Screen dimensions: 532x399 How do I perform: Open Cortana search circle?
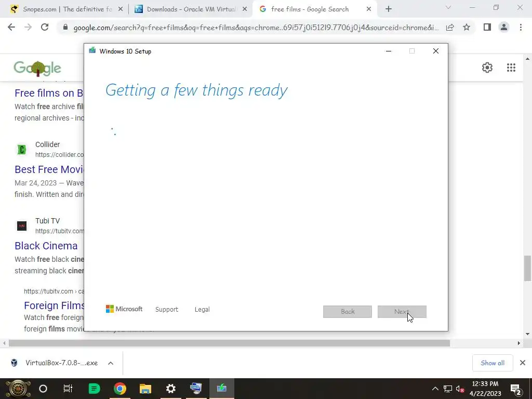click(43, 389)
